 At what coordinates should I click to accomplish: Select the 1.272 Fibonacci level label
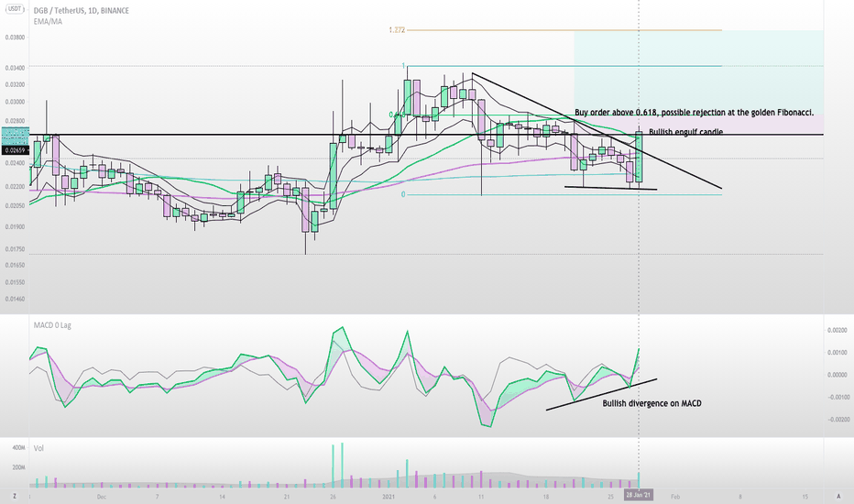(x=397, y=30)
